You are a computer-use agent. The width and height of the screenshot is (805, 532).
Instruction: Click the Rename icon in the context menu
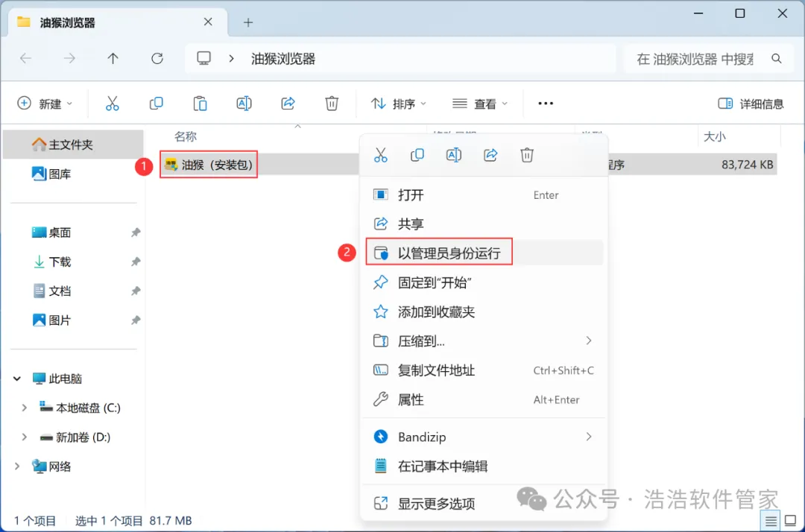454,155
